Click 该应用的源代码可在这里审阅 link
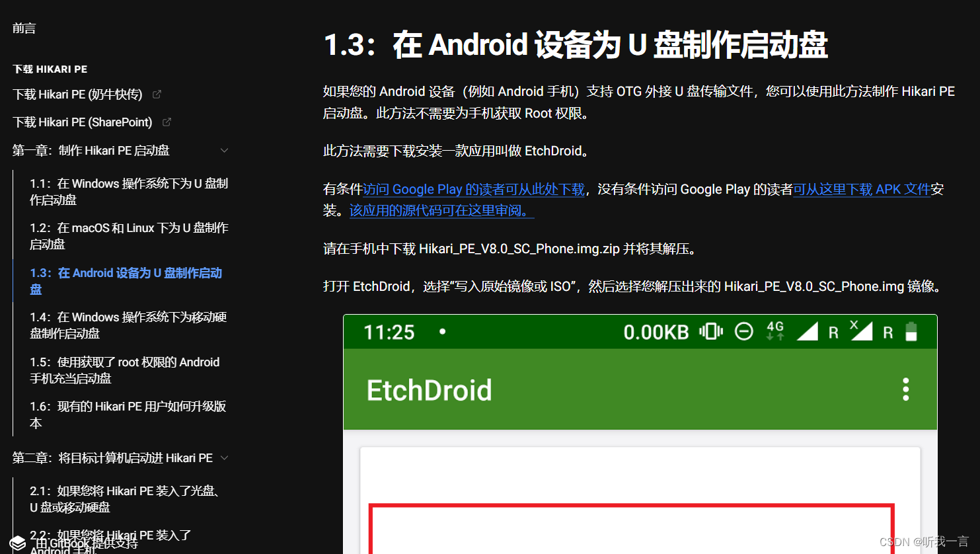 441,211
